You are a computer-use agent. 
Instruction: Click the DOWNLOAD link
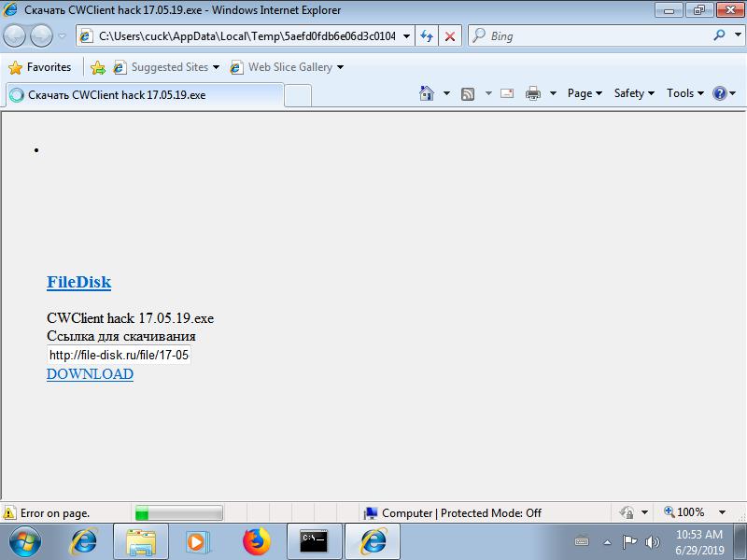pyautogui.click(x=90, y=374)
